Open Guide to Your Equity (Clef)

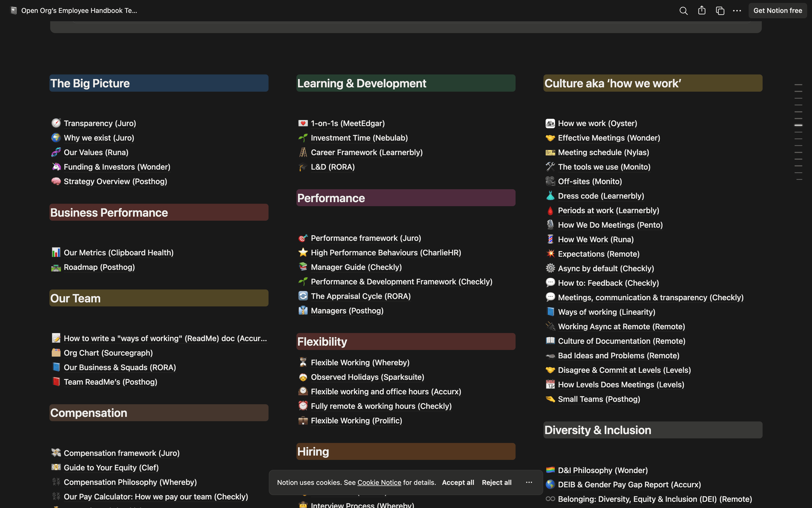click(111, 467)
